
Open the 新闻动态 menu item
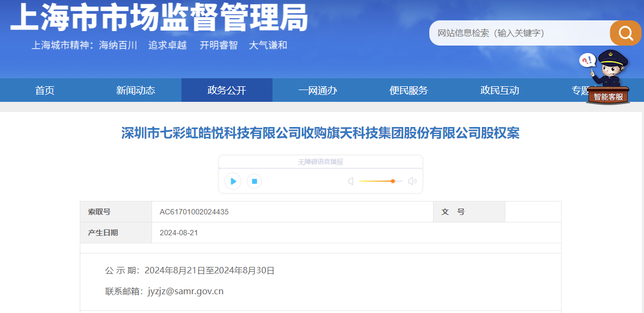[135, 91]
